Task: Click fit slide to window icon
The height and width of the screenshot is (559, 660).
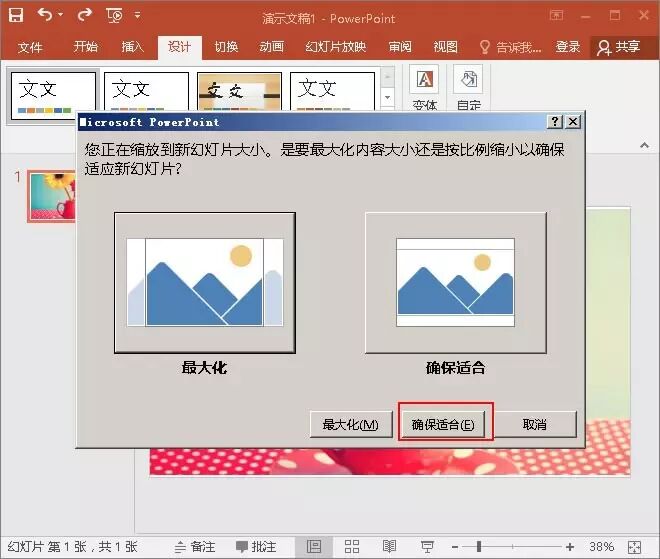Action: [634, 547]
